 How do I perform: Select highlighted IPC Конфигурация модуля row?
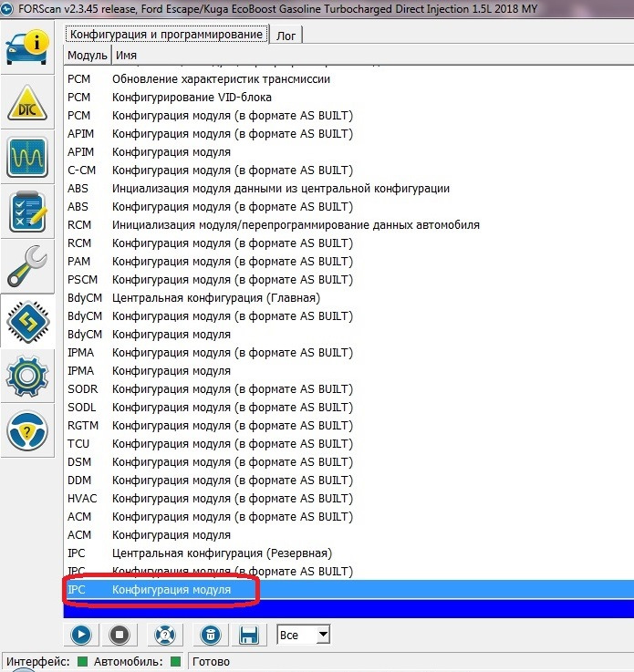click(348, 590)
